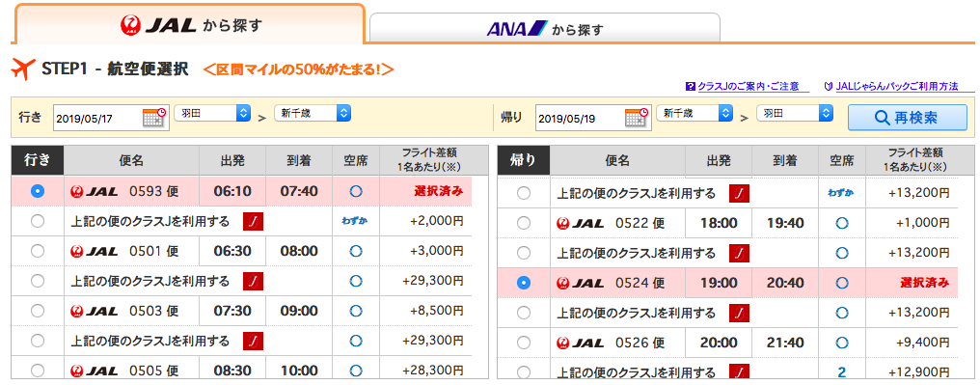The width and height of the screenshot is (980, 385).
Task: Open クラスJのご案内・ご注意 link
Action: coord(748,86)
